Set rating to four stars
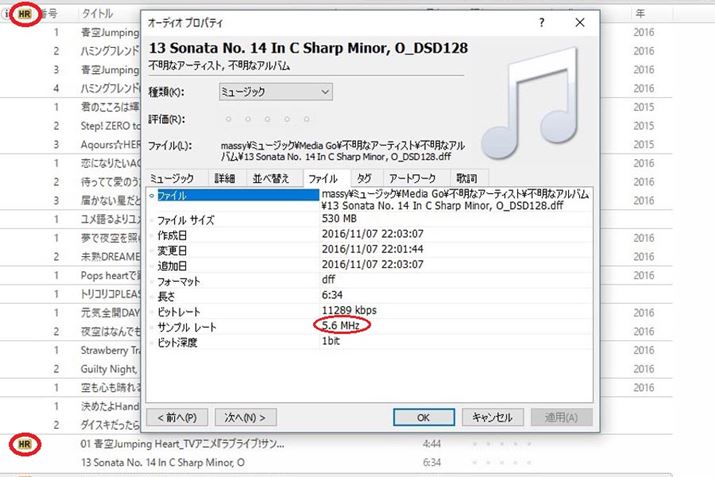Image resolution: width=715 pixels, height=477 pixels. tap(287, 119)
